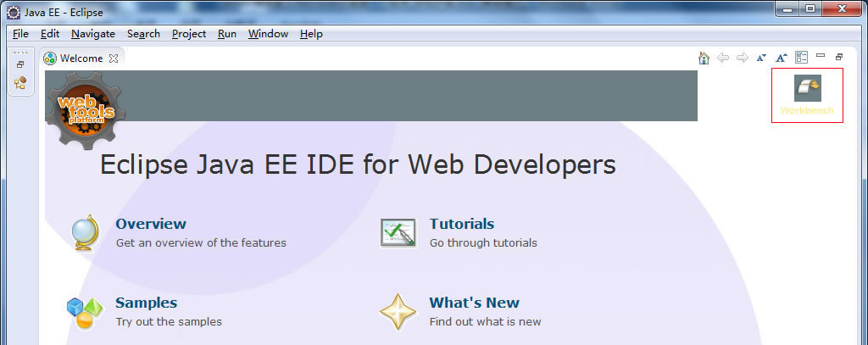
Task: Open the customize page checklist icon
Action: pos(801,57)
